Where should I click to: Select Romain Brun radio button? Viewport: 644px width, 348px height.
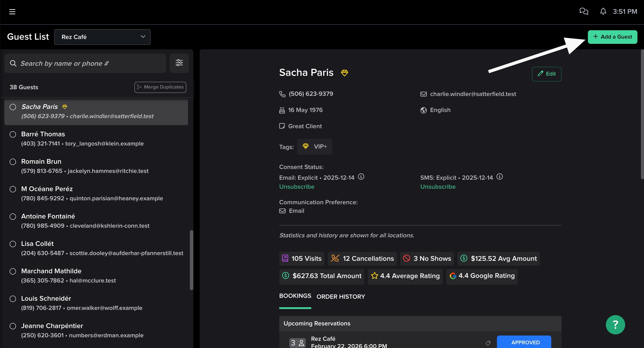tap(13, 162)
